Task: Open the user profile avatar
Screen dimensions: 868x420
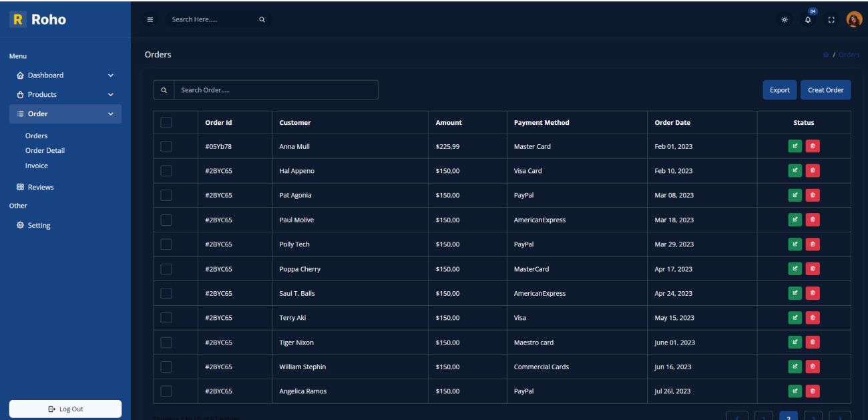Action: [853, 19]
